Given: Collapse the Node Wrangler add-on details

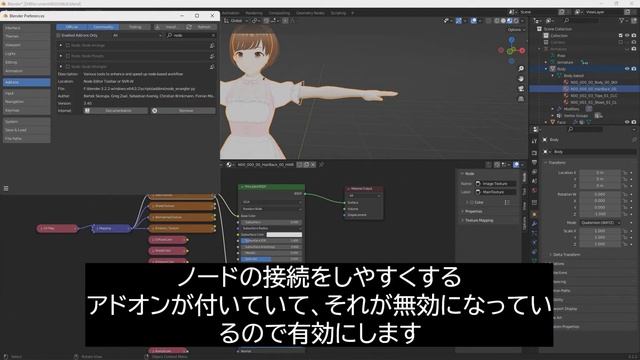Looking at the screenshot, I should pos(61,66).
